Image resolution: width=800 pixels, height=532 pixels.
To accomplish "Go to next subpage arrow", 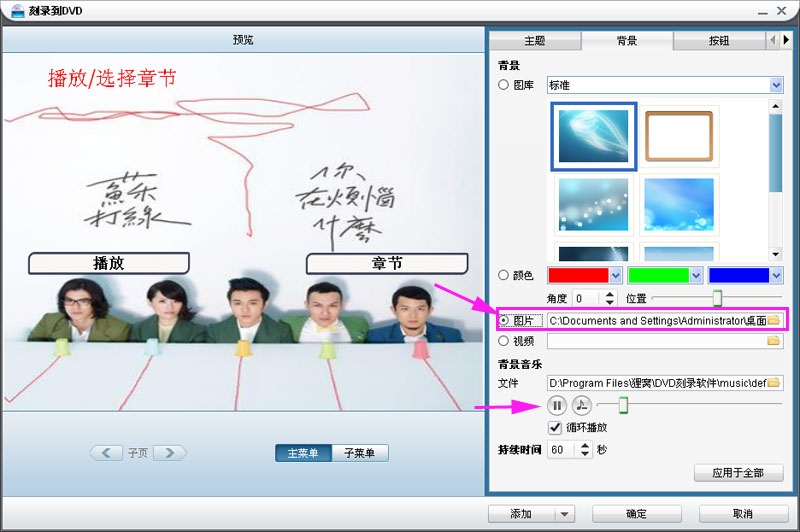I will coord(170,452).
